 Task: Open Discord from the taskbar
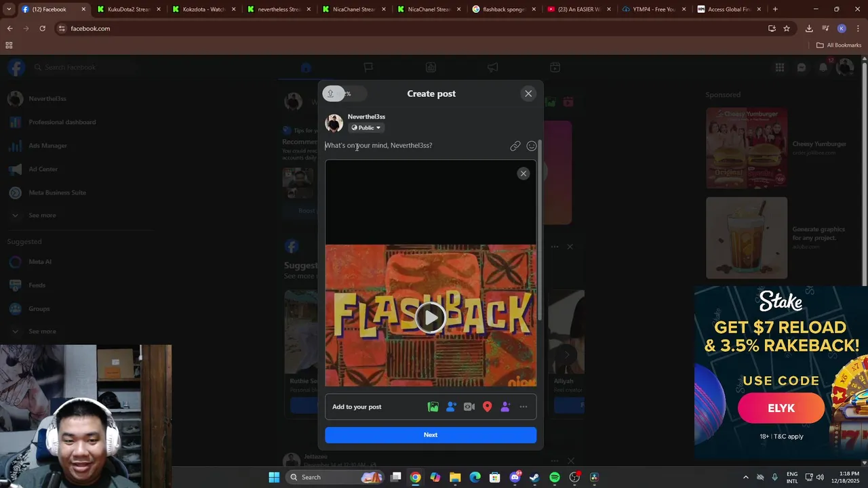(515, 477)
